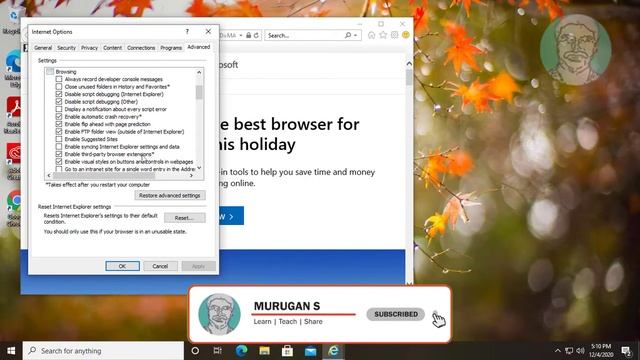Open the favorites star icon
Viewport: 640px width, 360px height.
tap(383, 35)
